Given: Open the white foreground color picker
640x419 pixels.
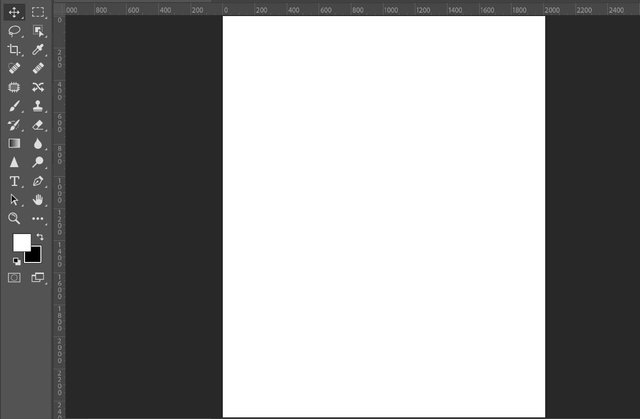Looking at the screenshot, I should point(20,242).
